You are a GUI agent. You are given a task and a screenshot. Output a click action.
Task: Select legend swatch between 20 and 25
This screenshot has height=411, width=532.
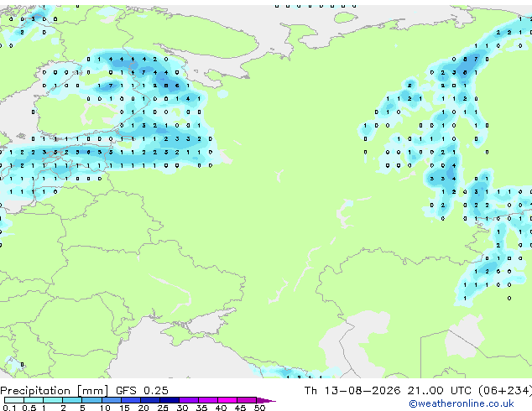tap(150, 400)
